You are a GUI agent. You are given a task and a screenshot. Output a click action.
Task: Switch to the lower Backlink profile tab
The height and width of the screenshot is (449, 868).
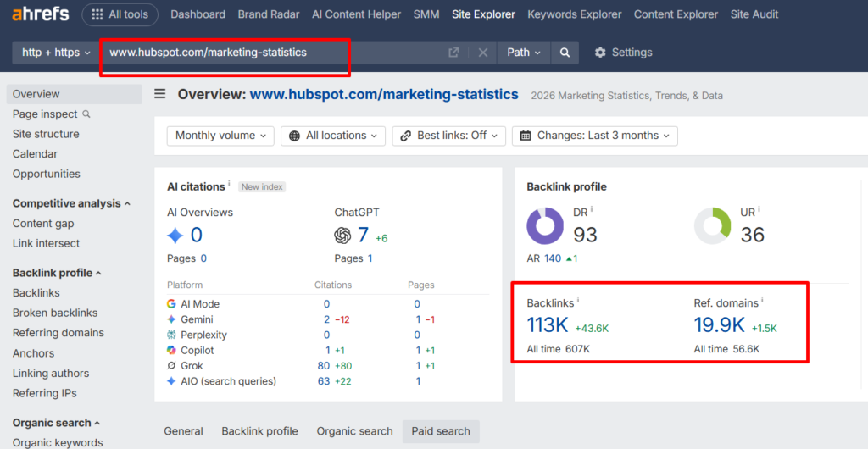pyautogui.click(x=259, y=431)
